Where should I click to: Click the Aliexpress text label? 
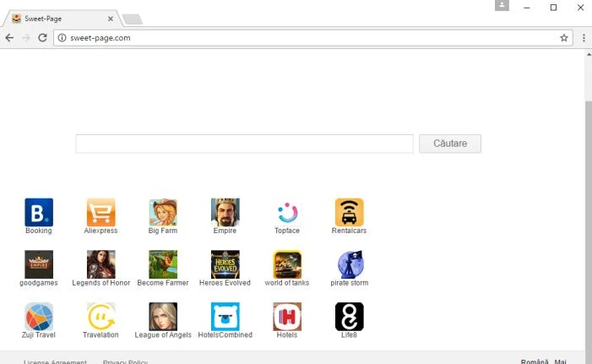(100, 231)
